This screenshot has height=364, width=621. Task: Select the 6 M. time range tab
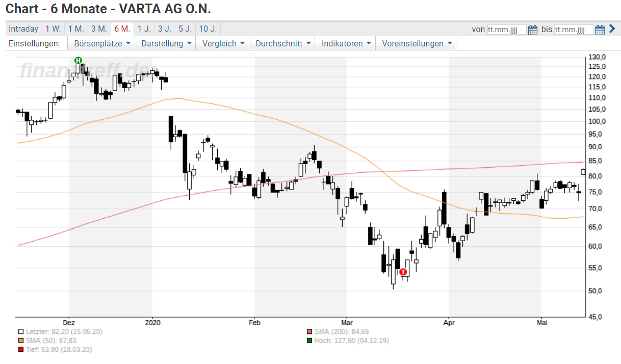(x=122, y=29)
